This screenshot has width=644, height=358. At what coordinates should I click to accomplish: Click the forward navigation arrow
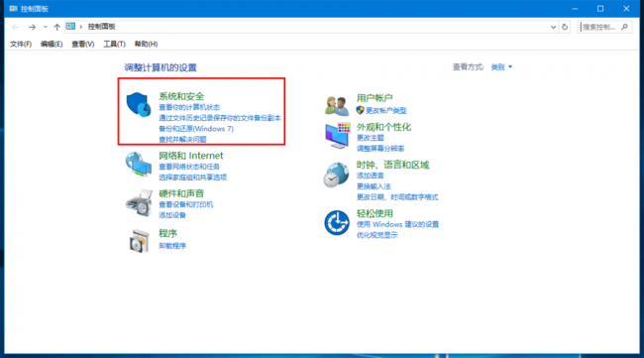pyautogui.click(x=32, y=27)
